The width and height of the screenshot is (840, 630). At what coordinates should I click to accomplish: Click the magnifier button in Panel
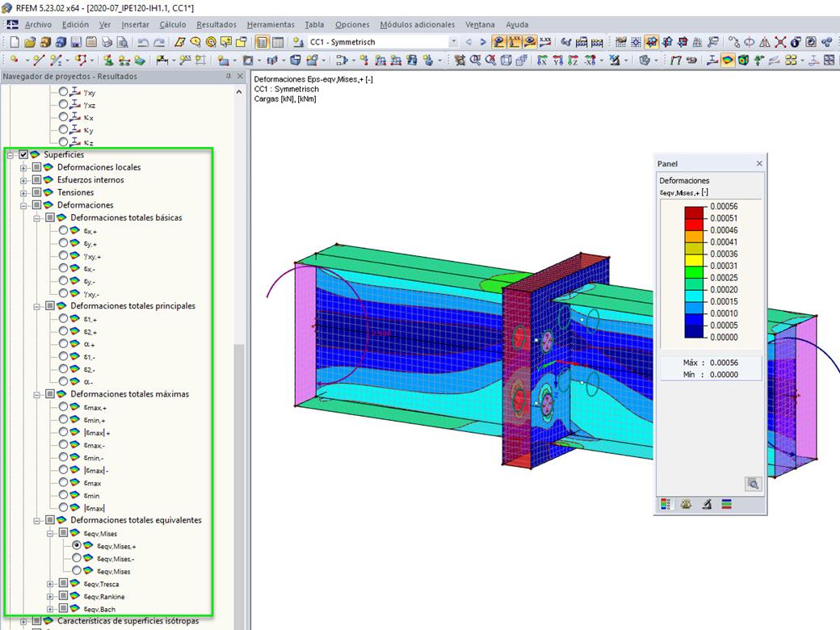tap(754, 484)
